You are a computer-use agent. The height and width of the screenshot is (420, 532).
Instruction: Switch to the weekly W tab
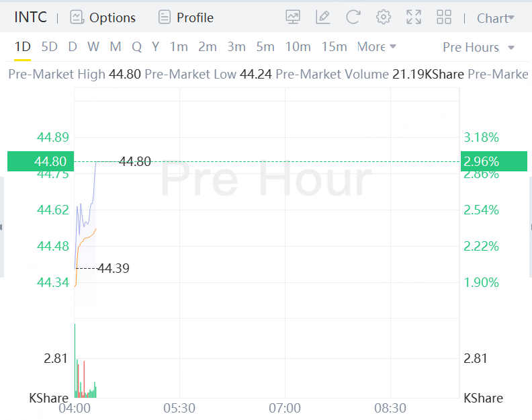pyautogui.click(x=93, y=47)
